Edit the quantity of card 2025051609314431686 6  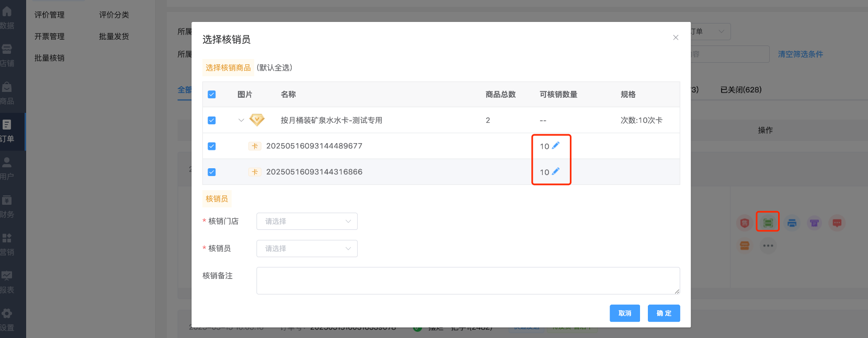click(x=556, y=171)
